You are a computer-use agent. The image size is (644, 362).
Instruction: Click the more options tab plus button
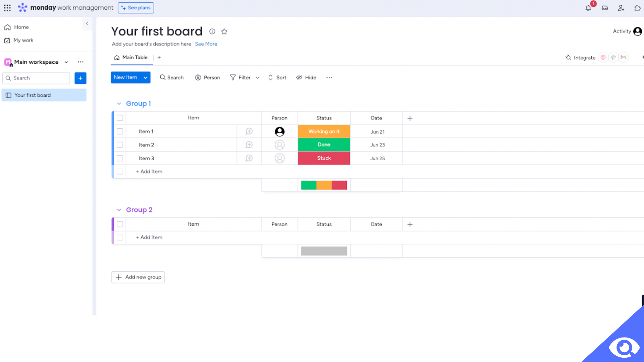159,57
